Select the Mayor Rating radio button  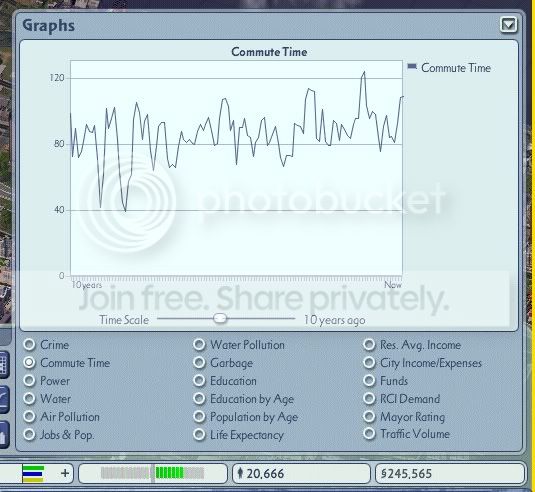pyautogui.click(x=369, y=416)
